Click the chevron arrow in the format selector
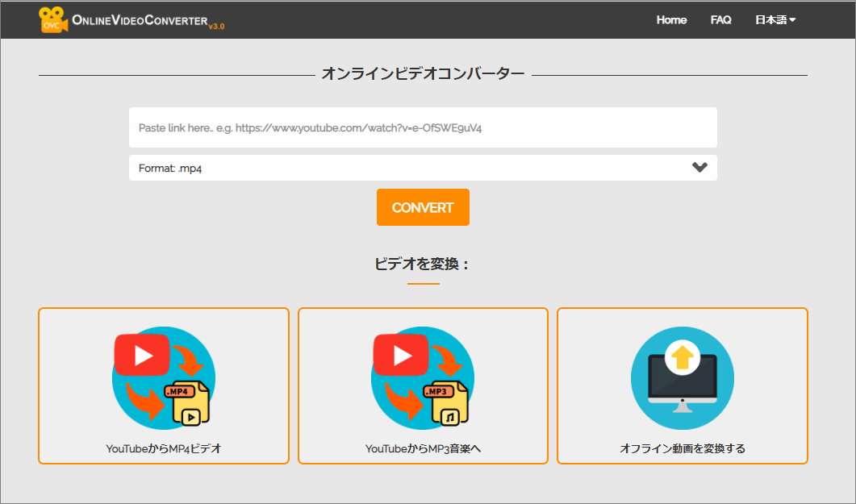This screenshot has height=504, width=856. [699, 168]
